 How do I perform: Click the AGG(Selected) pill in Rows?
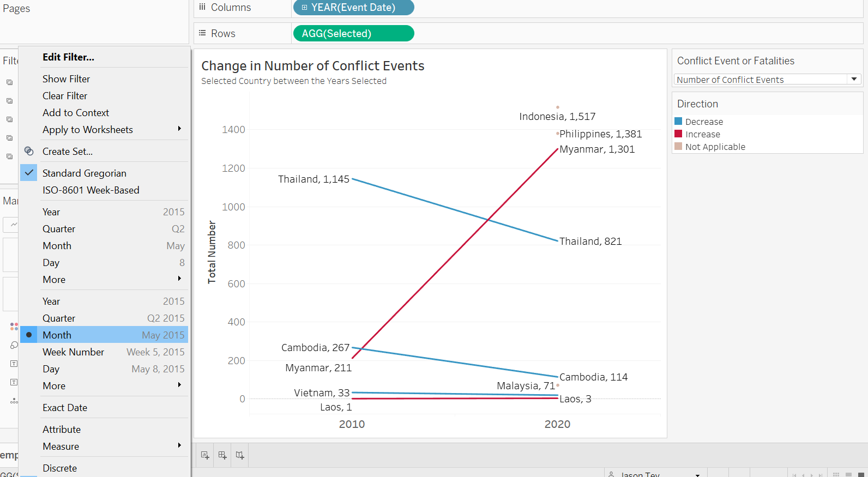(x=353, y=34)
